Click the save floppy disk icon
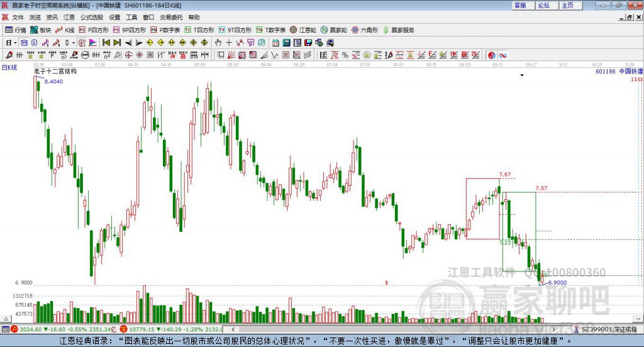 (308, 43)
